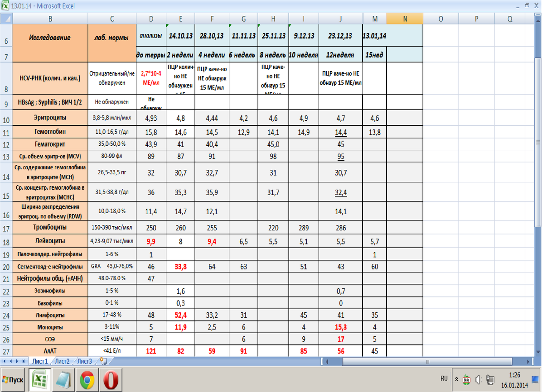Screen dimensions: 542x392
Task: Select red СОЭ value 17
Action: point(340,339)
